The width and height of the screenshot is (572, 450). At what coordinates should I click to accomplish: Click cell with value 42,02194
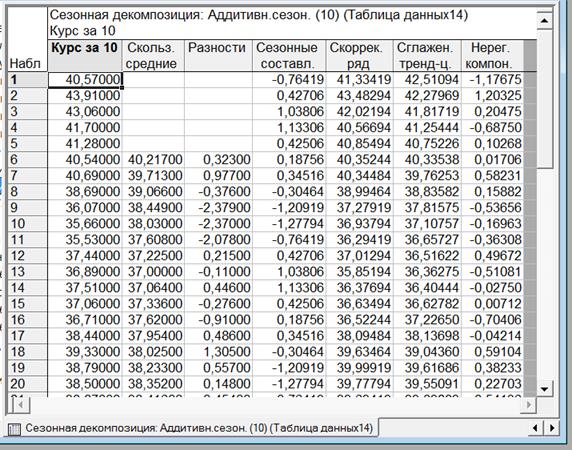pos(359,112)
